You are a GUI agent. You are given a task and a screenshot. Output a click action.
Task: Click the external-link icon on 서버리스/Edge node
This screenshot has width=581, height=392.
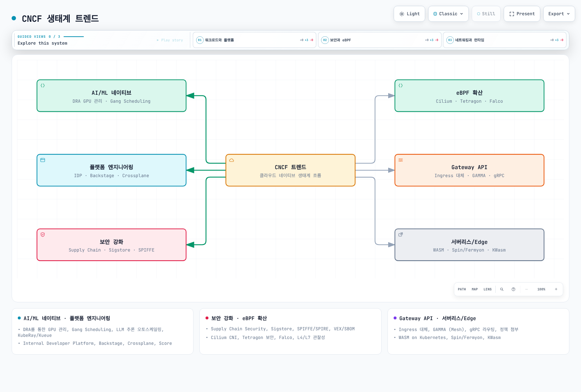coord(401,234)
